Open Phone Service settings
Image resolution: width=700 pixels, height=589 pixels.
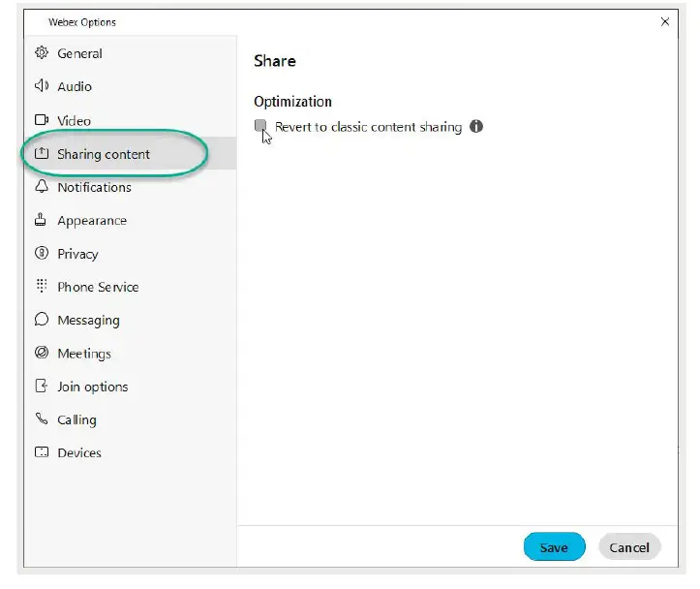[x=130, y=286]
